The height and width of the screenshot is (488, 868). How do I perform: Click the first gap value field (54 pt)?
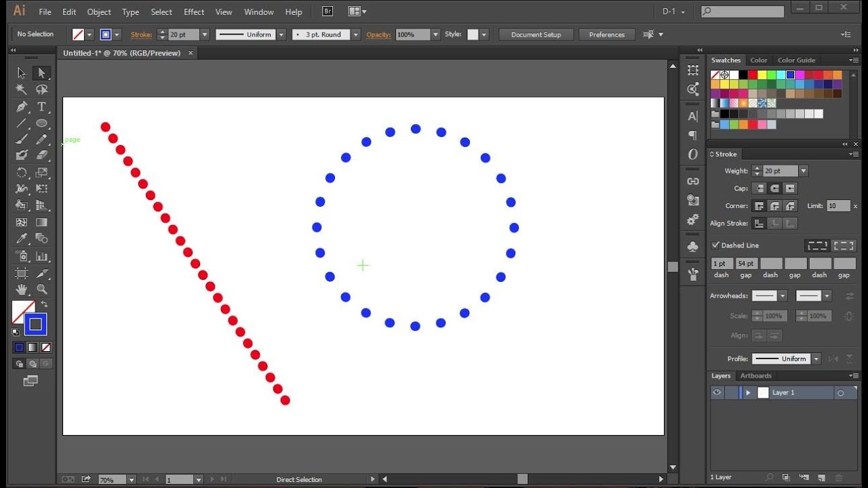[x=746, y=264]
